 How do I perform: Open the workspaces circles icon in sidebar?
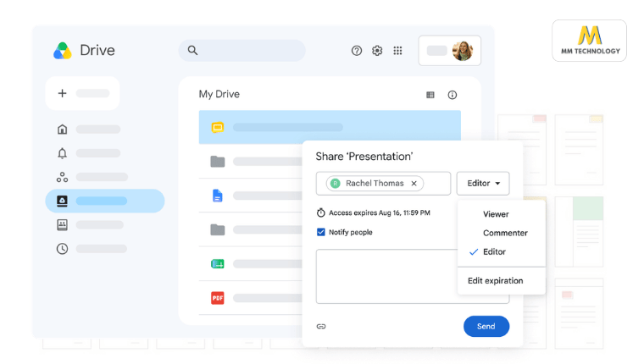point(62,177)
